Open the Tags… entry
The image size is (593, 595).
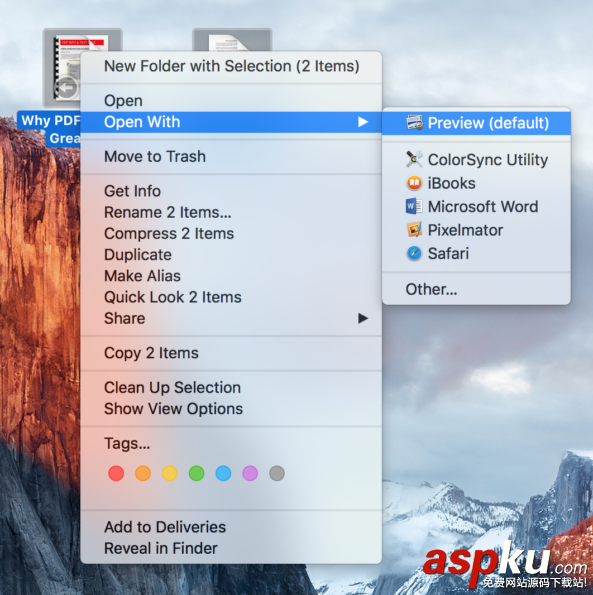(231, 443)
